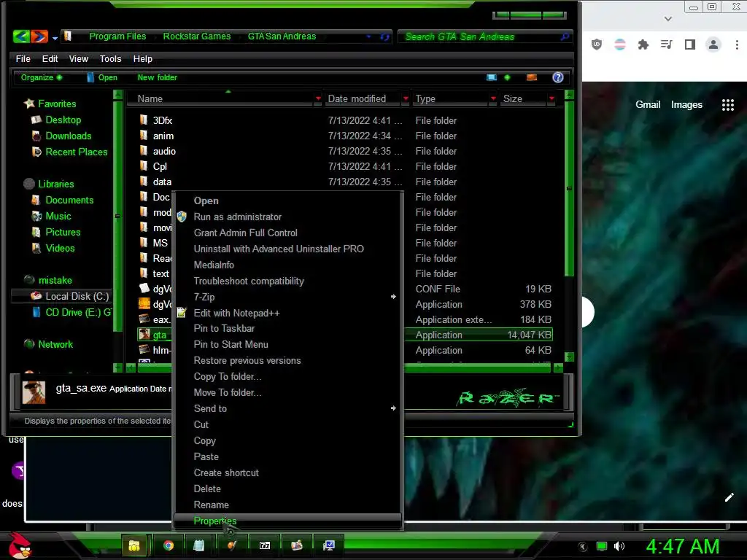Select the 3Dfx folder icon
This screenshot has width=747, height=560.
(x=144, y=120)
